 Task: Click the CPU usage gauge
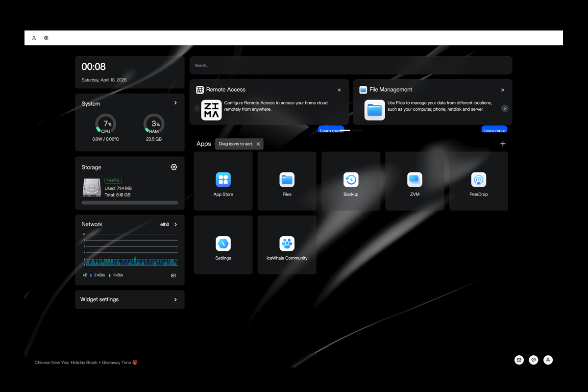105,124
